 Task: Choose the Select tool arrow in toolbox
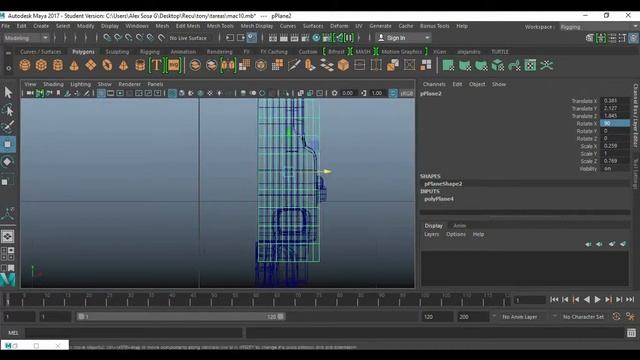tap(8, 93)
